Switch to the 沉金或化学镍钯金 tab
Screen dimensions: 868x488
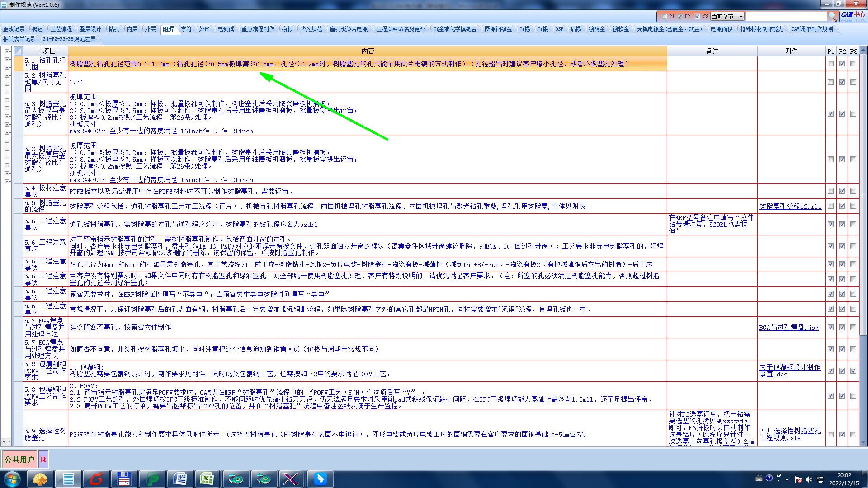[x=454, y=29]
